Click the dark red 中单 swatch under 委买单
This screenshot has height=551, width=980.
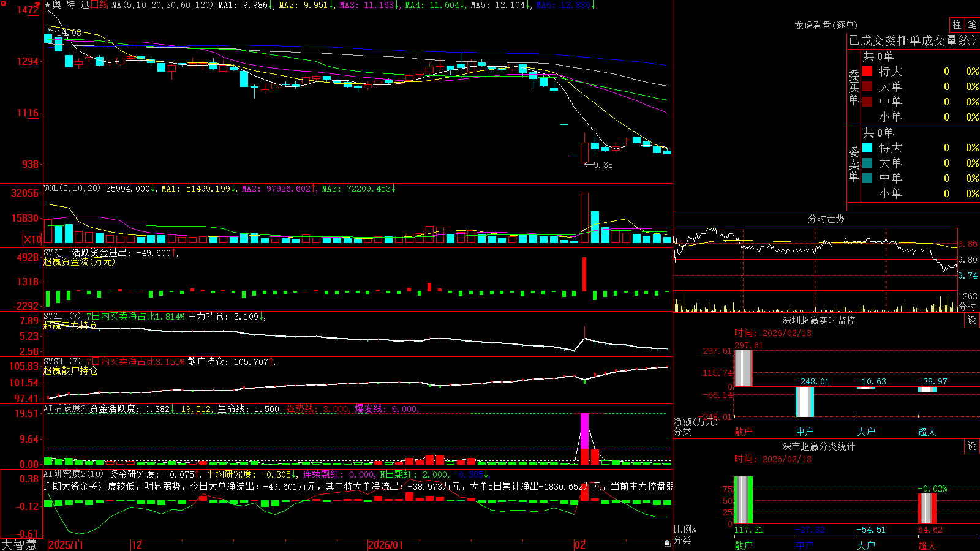click(x=867, y=102)
